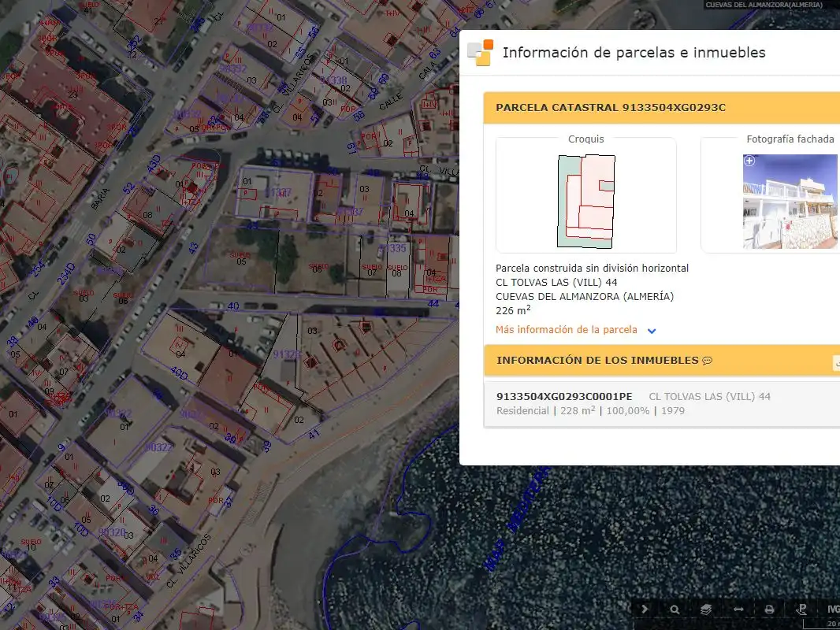
Task: Click the 'MAR MEDITERRÁNEO' map label
Action: (518, 517)
